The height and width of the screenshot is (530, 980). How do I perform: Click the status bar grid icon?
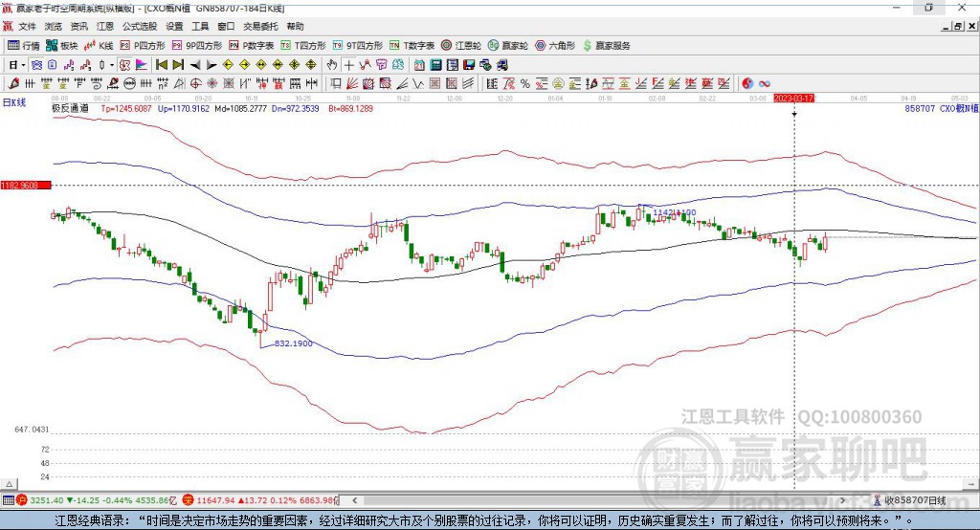coord(8,500)
